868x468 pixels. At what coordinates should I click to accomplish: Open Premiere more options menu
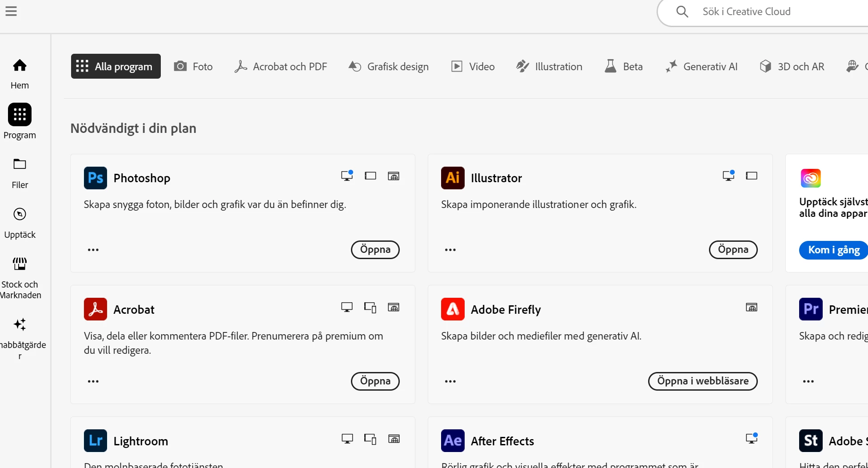(808, 381)
